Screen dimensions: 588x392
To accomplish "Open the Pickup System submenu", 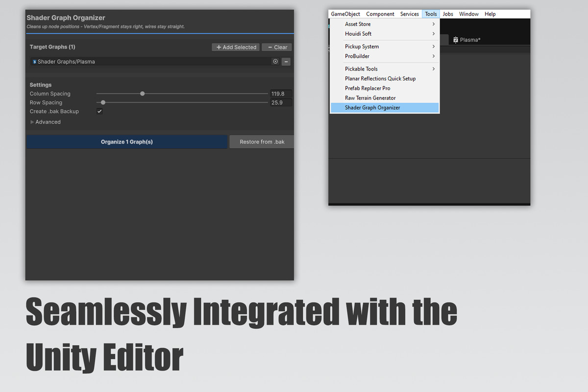I will point(385,47).
